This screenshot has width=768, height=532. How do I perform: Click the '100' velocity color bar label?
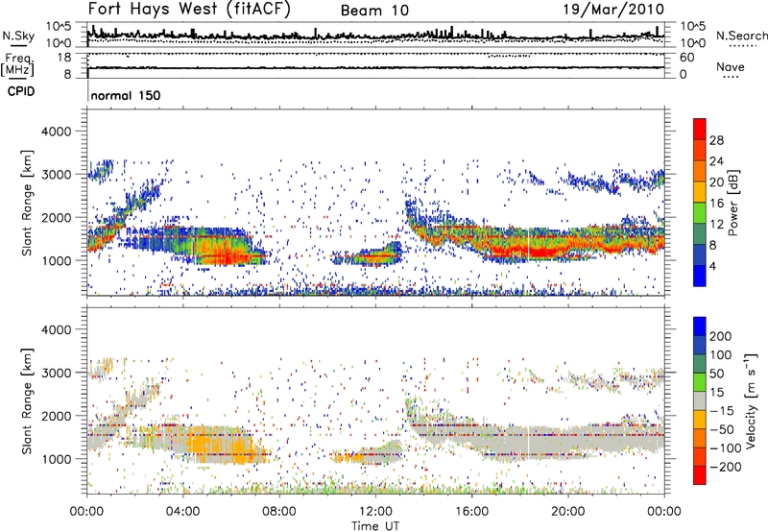(721, 354)
